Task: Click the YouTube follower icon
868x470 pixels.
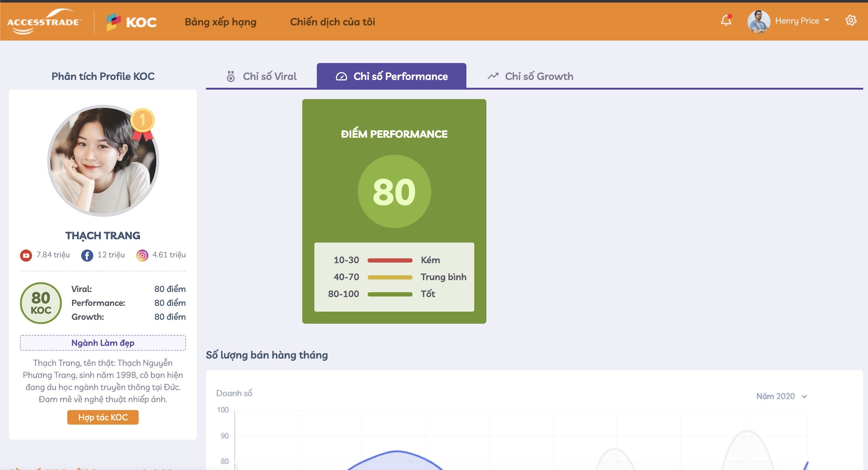Action: [x=26, y=255]
